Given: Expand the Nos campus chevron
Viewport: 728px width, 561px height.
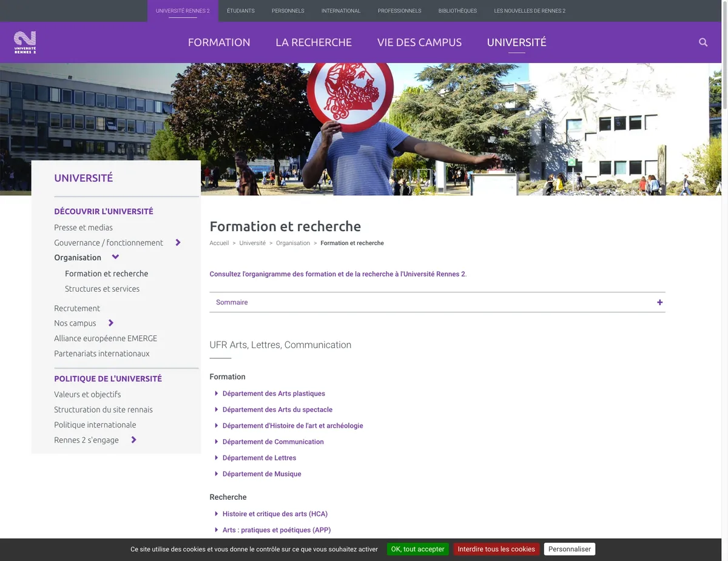Looking at the screenshot, I should tap(111, 323).
